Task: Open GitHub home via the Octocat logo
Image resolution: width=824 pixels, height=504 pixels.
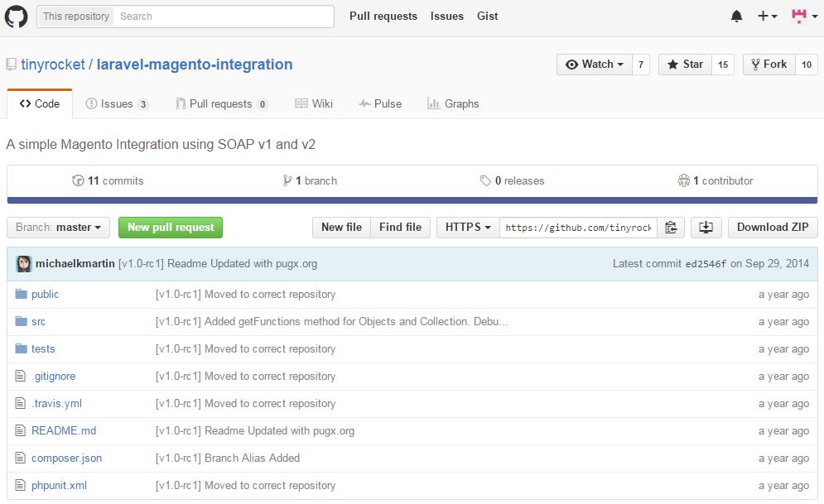Action: click(x=16, y=17)
